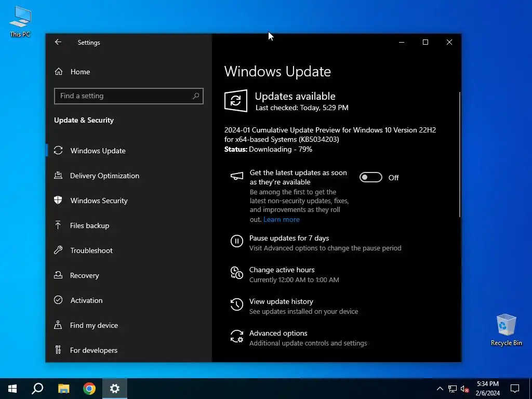Click the Windows Update sync icon in sidebar
This screenshot has width=532, height=399.
pos(58,150)
